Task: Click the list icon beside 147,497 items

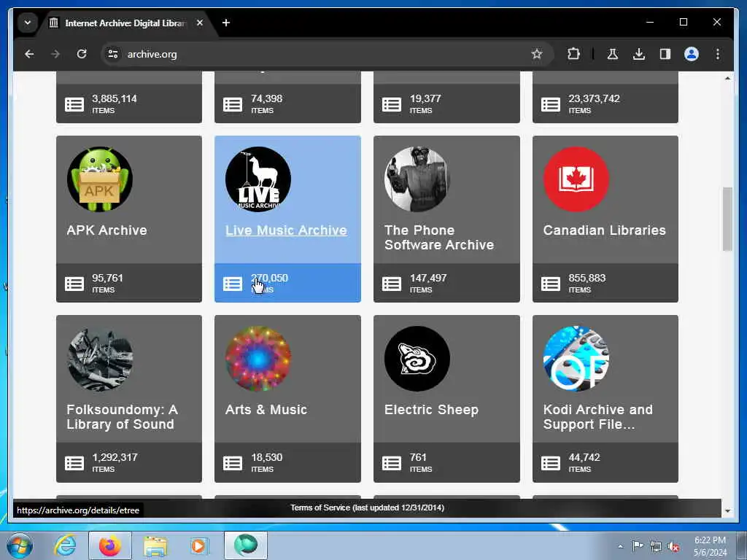Action: [392, 284]
